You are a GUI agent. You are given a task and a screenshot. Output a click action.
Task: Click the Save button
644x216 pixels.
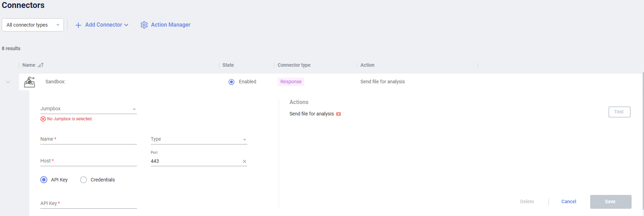(611, 201)
